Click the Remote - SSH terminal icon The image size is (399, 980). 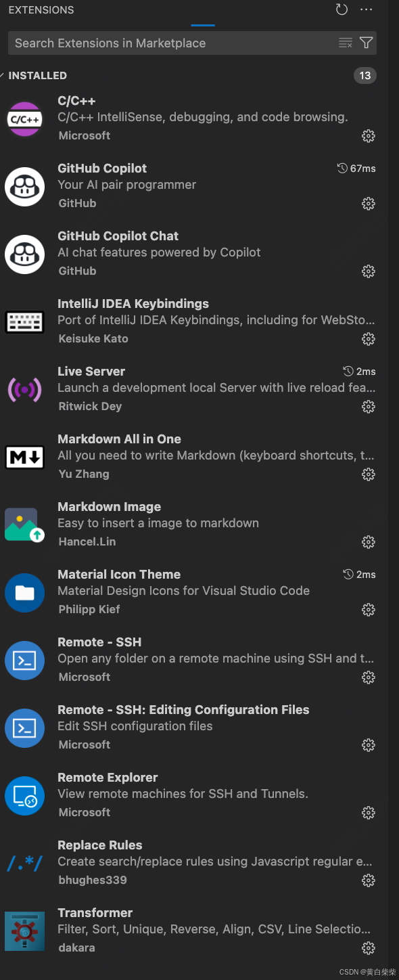click(24, 660)
